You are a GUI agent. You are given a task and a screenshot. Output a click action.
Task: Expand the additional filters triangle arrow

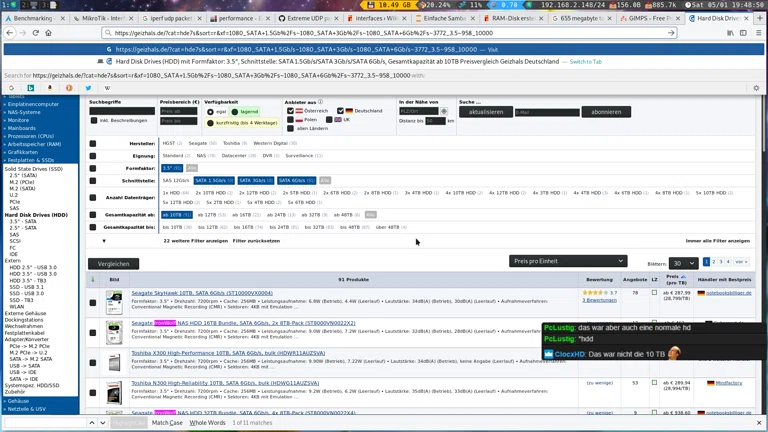(x=104, y=241)
